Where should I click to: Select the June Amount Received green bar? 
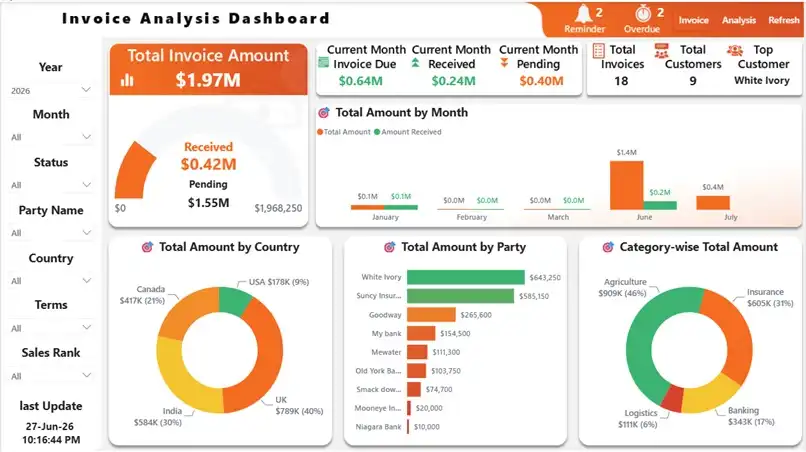point(660,205)
